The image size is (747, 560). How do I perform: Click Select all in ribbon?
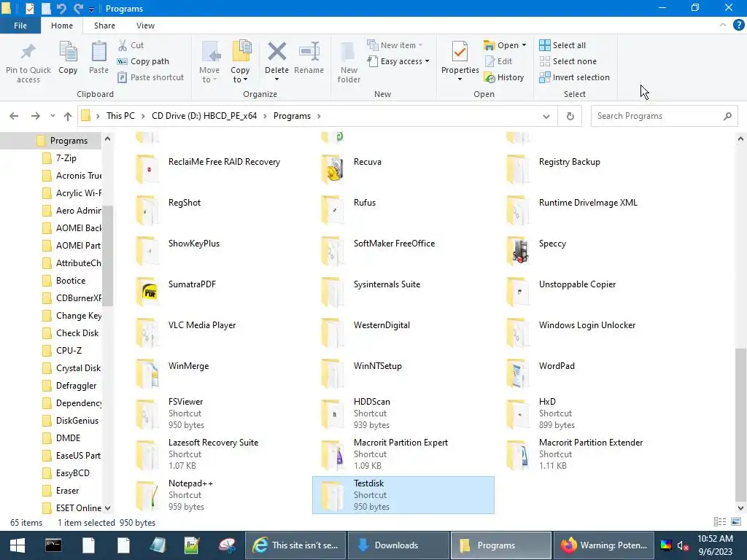click(x=562, y=45)
